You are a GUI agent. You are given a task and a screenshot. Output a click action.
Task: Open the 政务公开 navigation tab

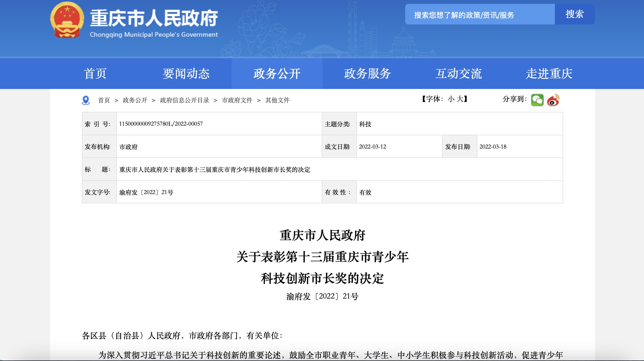pyautogui.click(x=277, y=74)
